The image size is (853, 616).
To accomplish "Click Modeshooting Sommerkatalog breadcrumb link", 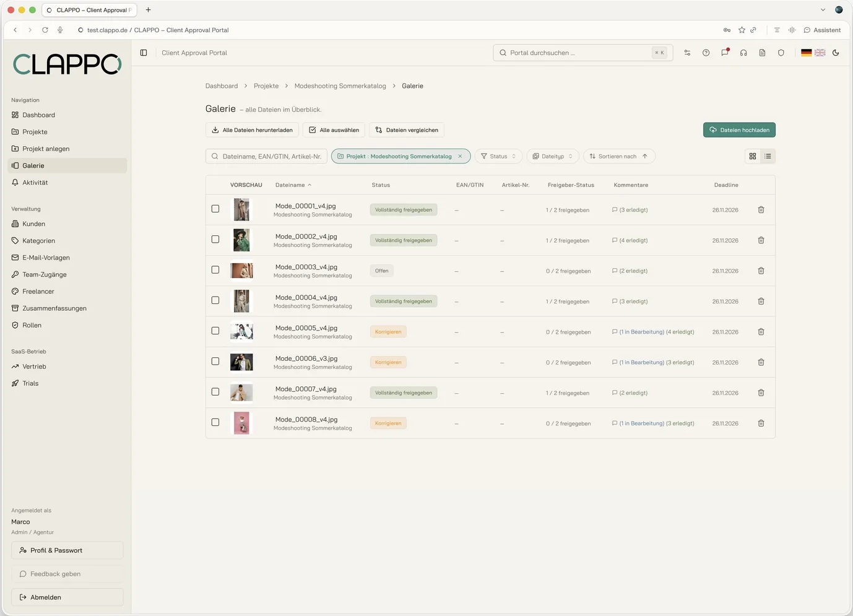I will click(x=340, y=86).
